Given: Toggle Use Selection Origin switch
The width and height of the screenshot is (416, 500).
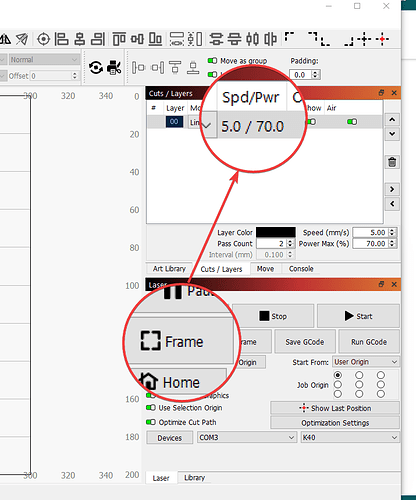Looking at the screenshot, I should 151,408.
